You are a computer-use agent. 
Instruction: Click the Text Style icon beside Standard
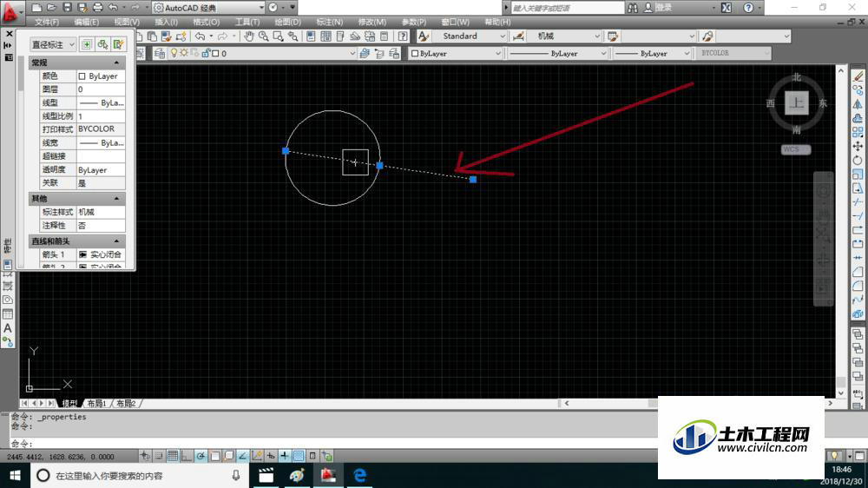[424, 36]
